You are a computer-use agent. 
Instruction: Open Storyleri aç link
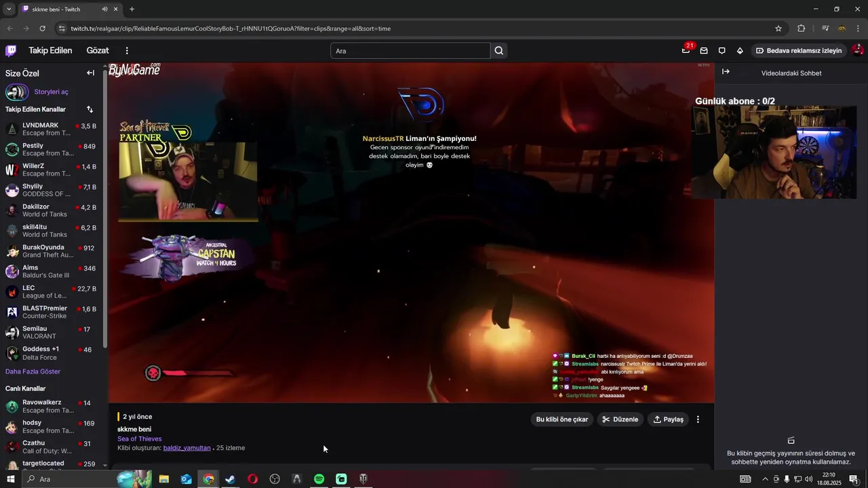pos(52,91)
